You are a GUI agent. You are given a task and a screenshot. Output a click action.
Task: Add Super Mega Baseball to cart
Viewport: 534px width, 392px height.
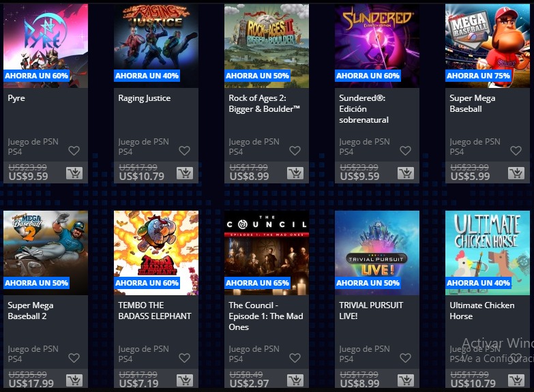516,173
